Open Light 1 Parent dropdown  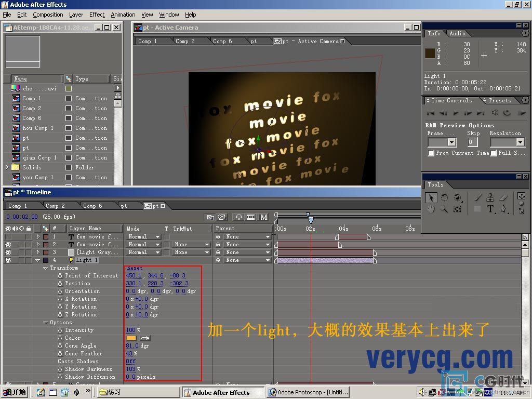(247, 260)
